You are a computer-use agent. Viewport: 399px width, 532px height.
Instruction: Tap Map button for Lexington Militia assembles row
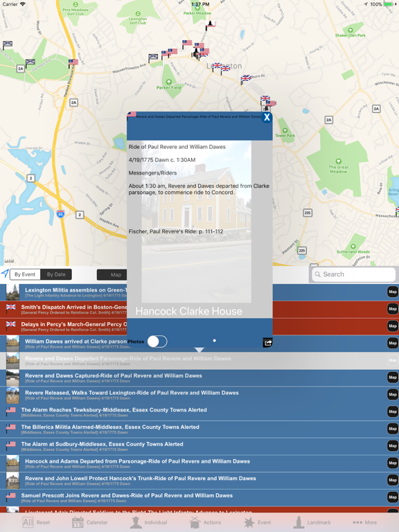pos(393,292)
